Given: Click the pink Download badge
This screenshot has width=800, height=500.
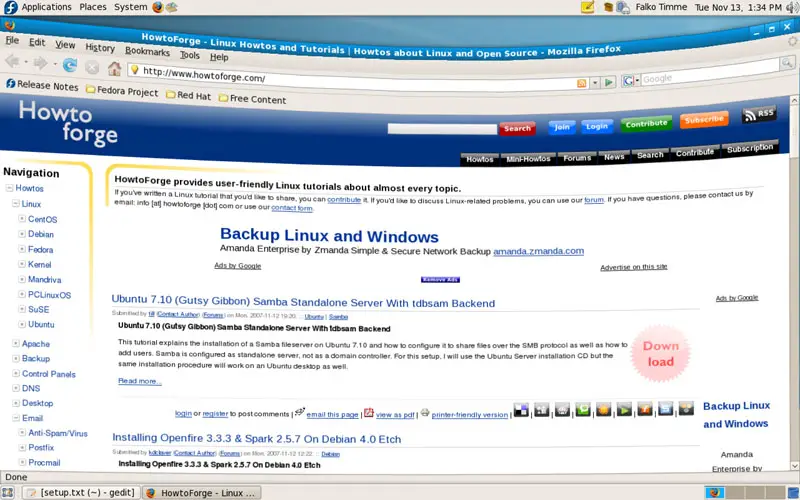Looking at the screenshot, I should click(x=660, y=354).
